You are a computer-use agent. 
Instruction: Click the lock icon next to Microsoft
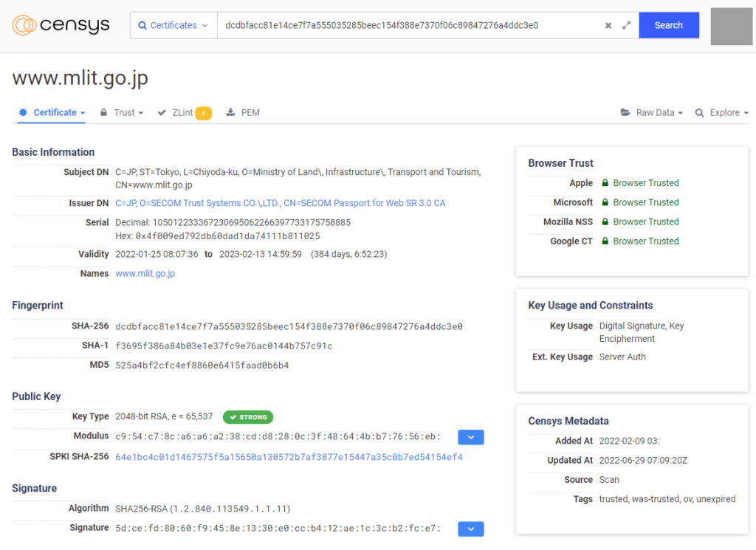point(605,202)
